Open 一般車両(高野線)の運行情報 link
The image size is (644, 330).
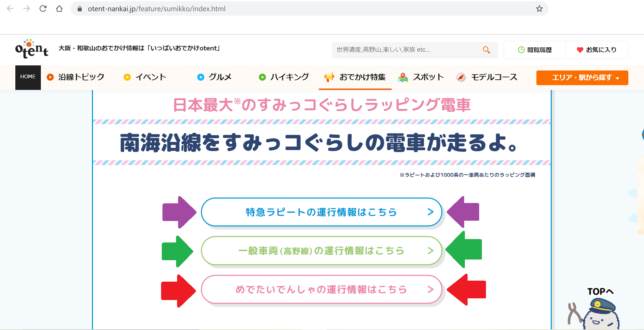coord(321,251)
